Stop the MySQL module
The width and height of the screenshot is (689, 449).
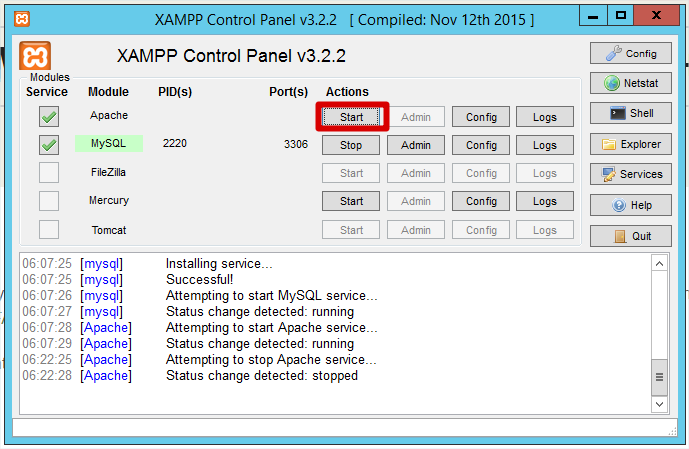point(351,145)
